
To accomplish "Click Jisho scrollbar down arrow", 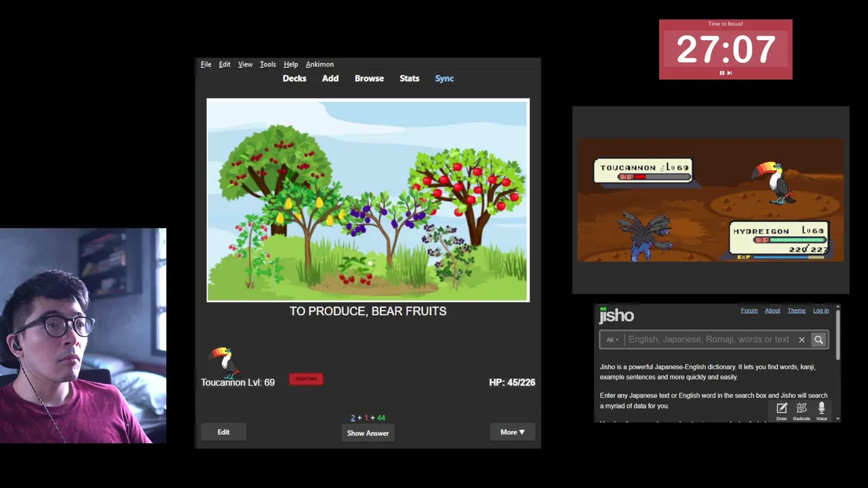I will click(838, 419).
